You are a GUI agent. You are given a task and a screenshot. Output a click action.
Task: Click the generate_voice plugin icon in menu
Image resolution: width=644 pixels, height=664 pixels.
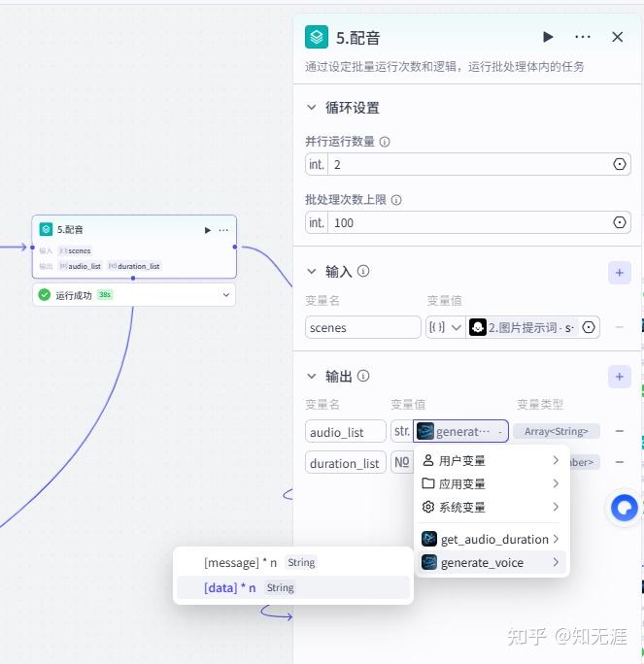pos(429,562)
